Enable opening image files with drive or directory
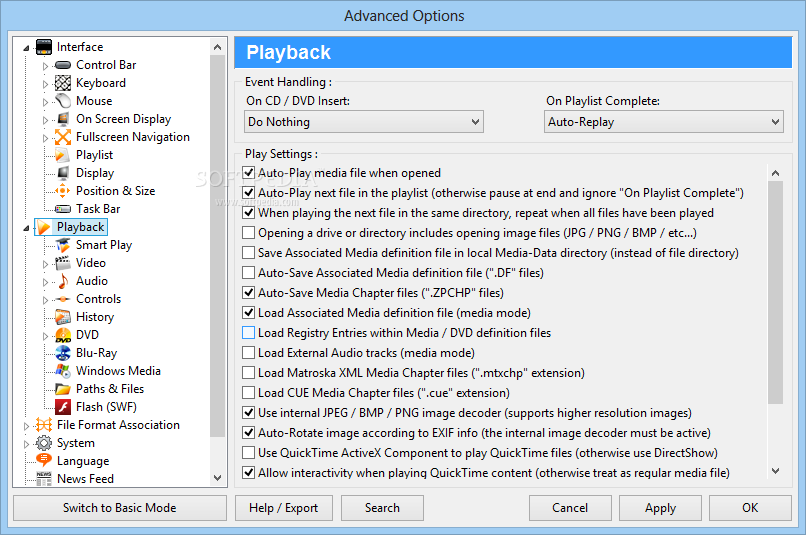Image resolution: width=806 pixels, height=535 pixels. (248, 233)
